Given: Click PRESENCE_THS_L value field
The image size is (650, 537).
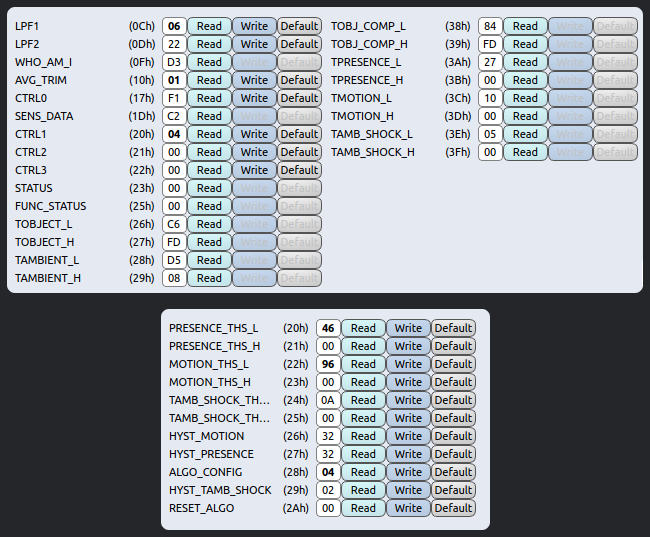Looking at the screenshot, I should 328,328.
